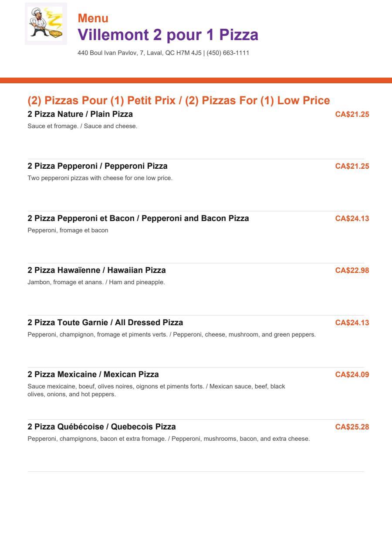Click the CA$24.09 price
392x555 pixels.
click(352, 375)
